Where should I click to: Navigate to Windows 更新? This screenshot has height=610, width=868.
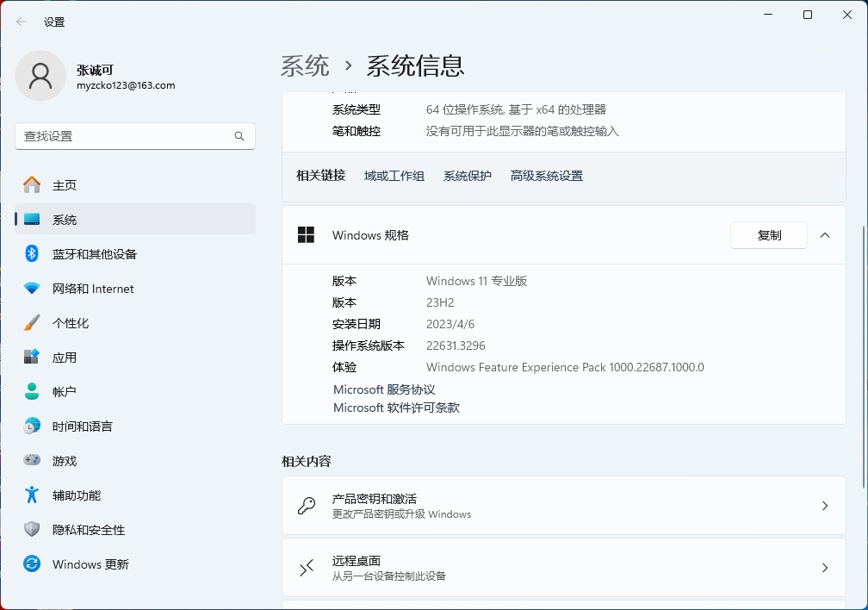tap(135, 564)
